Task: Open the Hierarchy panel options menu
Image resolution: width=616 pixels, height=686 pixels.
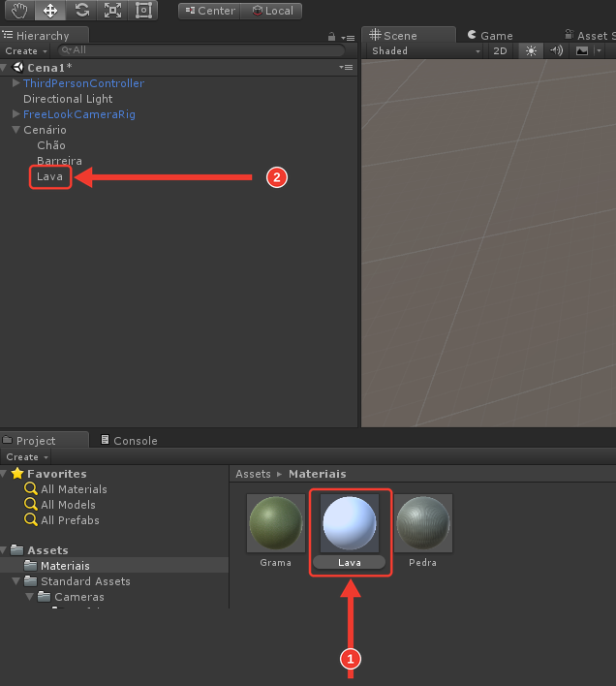Action: point(348,38)
